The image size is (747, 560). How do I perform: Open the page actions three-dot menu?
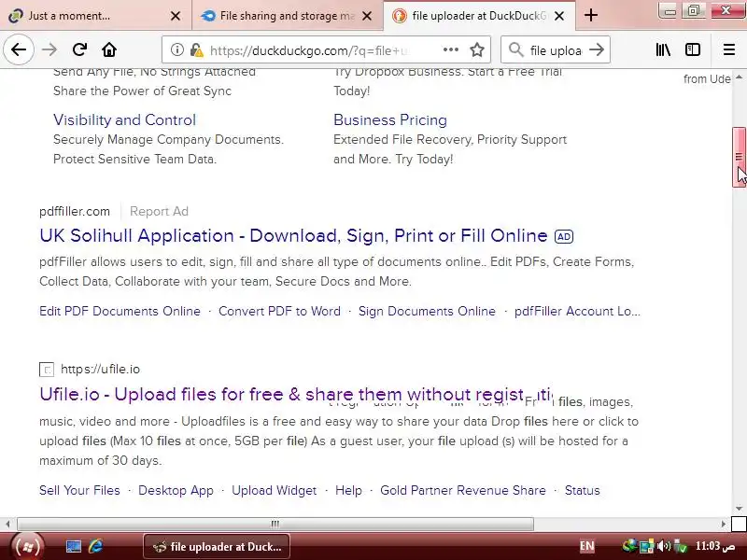450,49
